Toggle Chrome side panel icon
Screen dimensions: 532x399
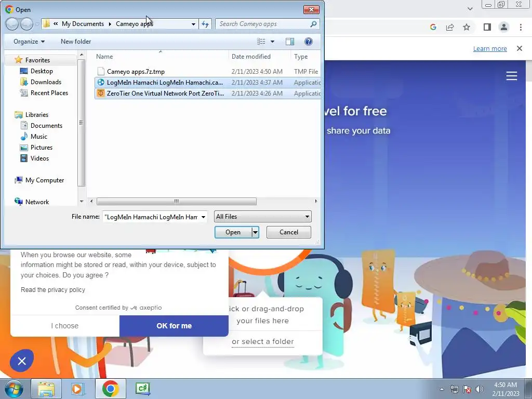coord(487,27)
